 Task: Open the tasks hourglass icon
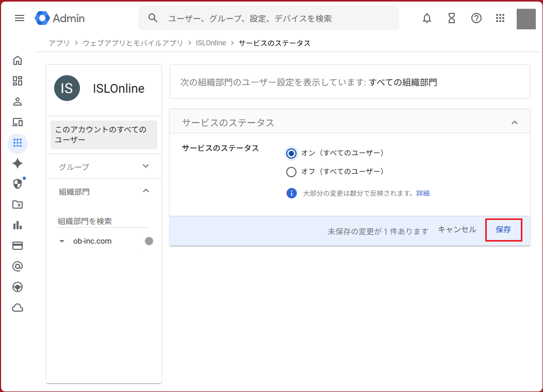coord(452,18)
